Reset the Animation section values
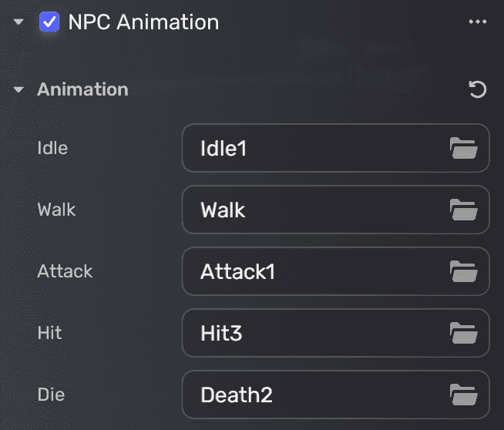Image resolution: width=504 pixels, height=430 pixels. (478, 89)
